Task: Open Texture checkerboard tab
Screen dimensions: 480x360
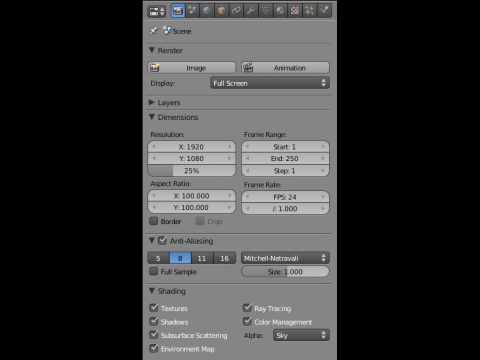Action: coord(295,11)
